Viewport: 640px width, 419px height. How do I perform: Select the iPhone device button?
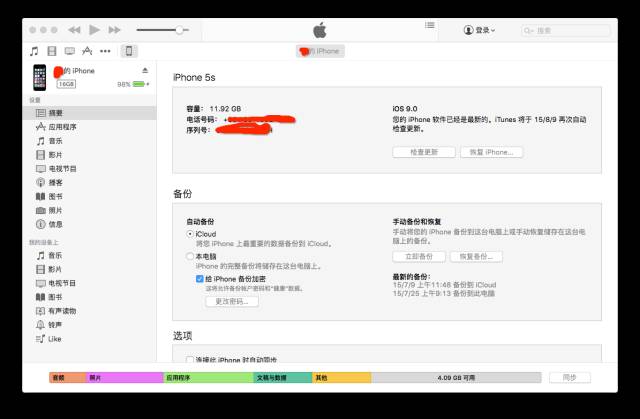[x=129, y=51]
